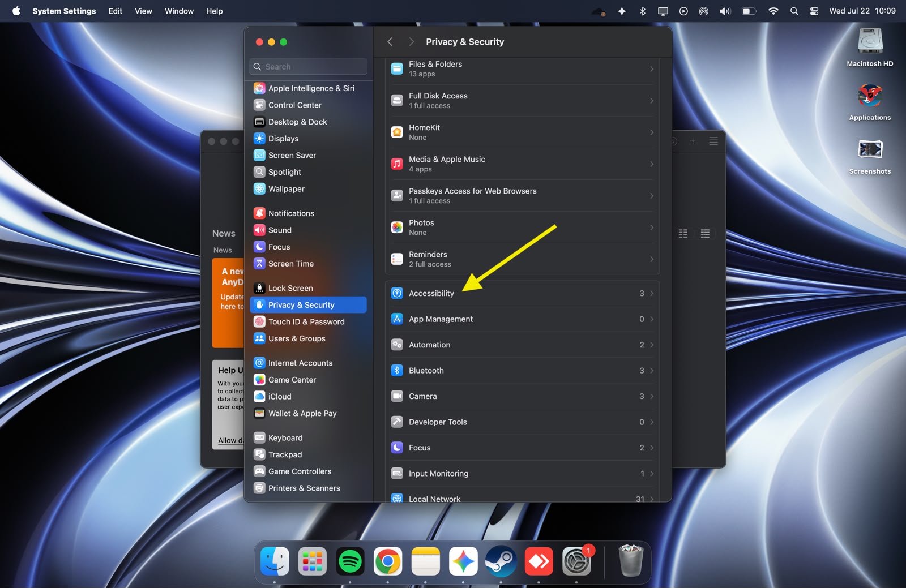The image size is (906, 588).
Task: Open Game Controllers settings
Action: pos(308,471)
